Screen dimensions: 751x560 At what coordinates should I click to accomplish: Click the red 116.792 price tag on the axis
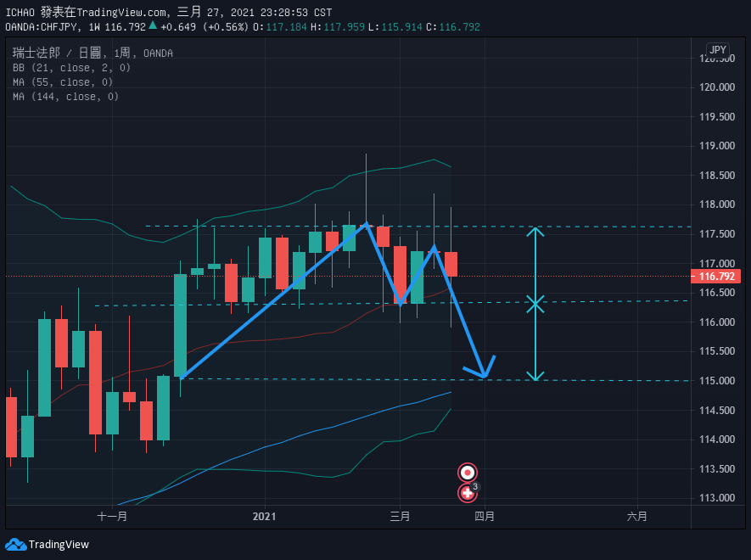click(x=716, y=277)
